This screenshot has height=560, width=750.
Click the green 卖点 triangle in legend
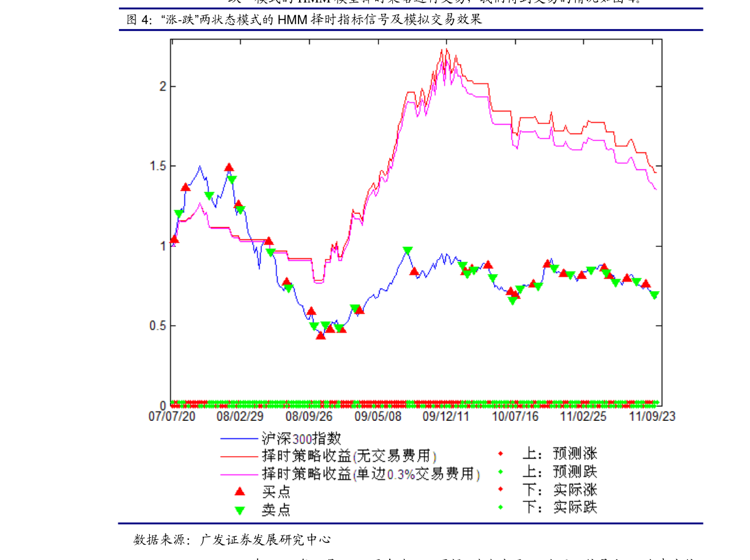pos(239,510)
